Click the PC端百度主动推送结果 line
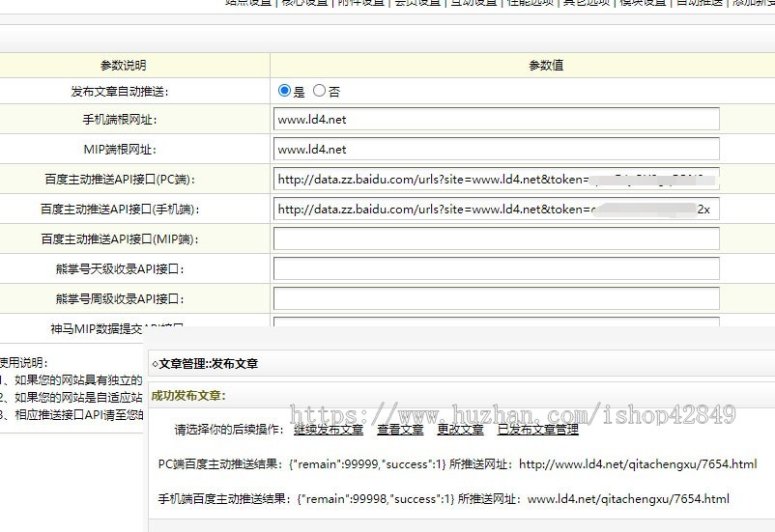775x532 pixels. [x=457, y=464]
